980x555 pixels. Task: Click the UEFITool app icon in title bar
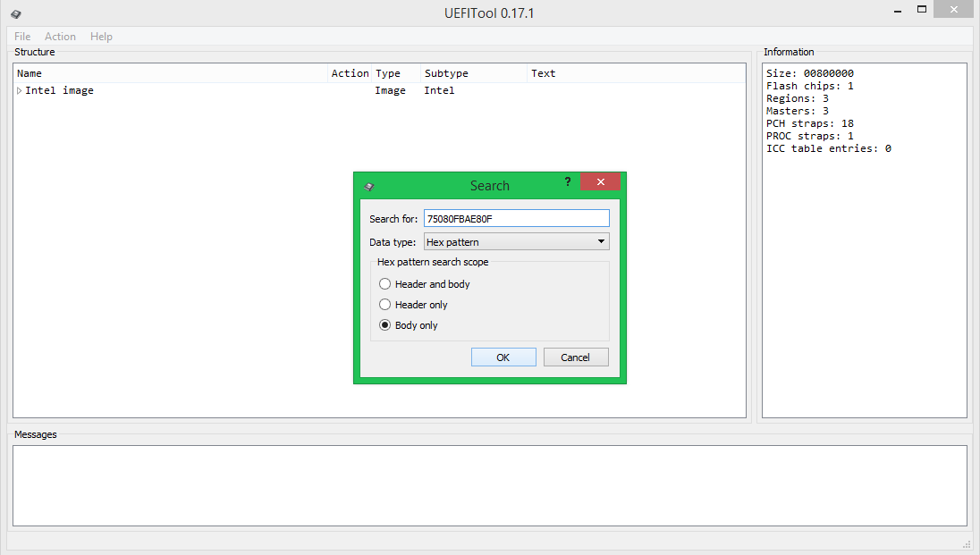[15, 13]
